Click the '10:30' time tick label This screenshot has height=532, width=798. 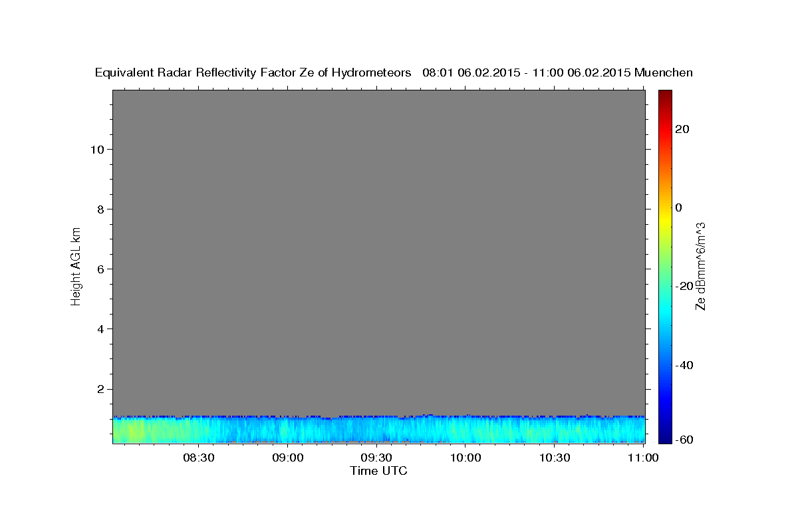point(555,458)
